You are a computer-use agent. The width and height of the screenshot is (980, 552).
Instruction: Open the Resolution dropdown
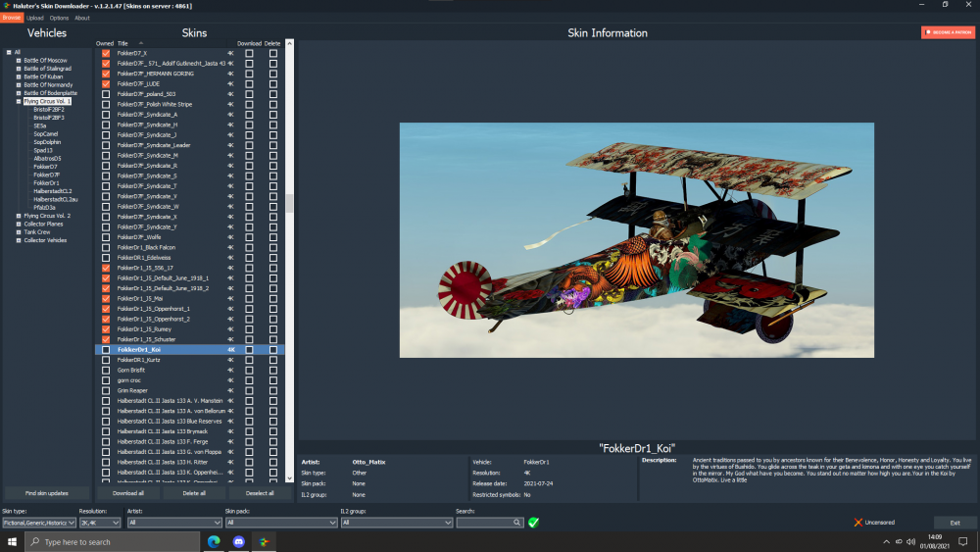[x=100, y=523]
